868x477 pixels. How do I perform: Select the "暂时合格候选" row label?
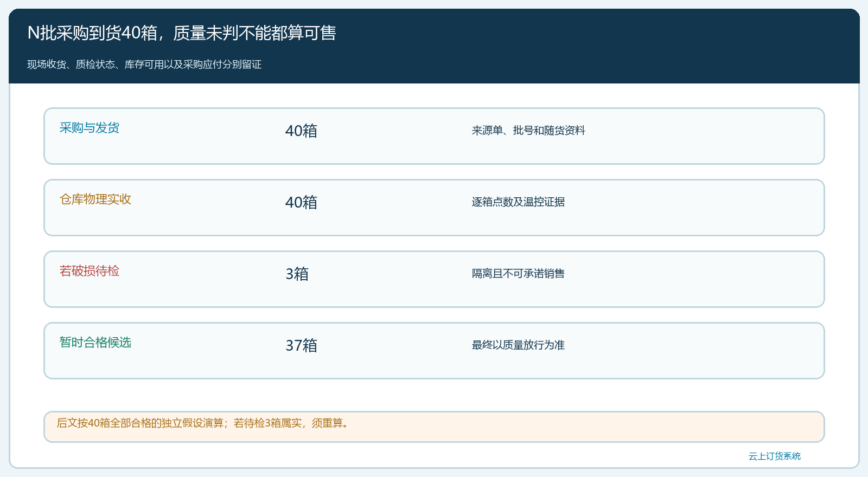point(95,343)
